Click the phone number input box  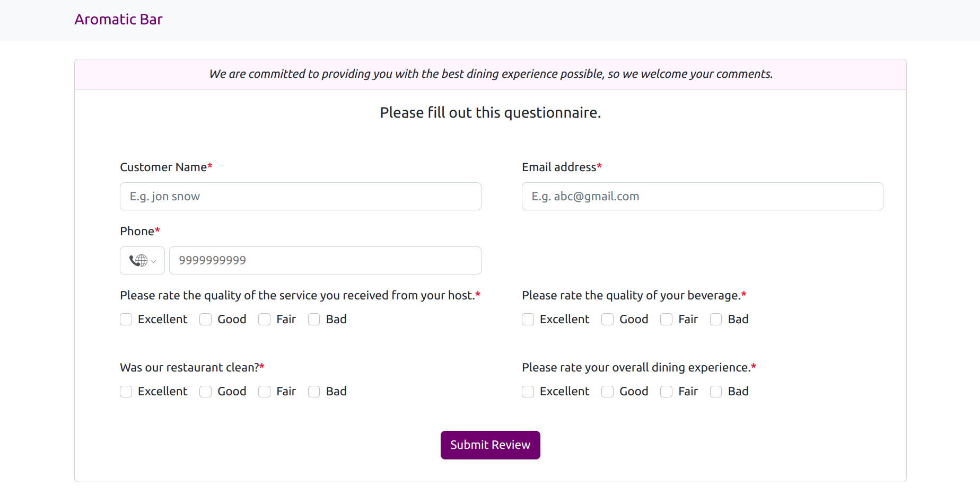pyautogui.click(x=325, y=260)
